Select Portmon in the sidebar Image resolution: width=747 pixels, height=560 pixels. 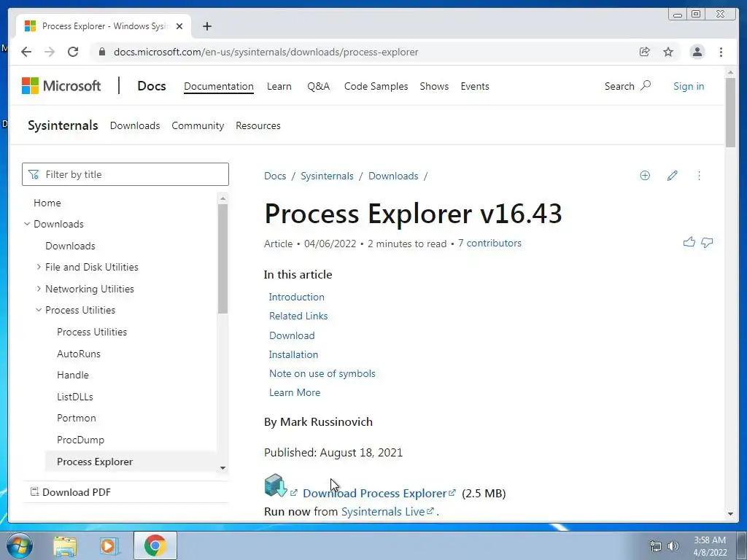(x=76, y=418)
